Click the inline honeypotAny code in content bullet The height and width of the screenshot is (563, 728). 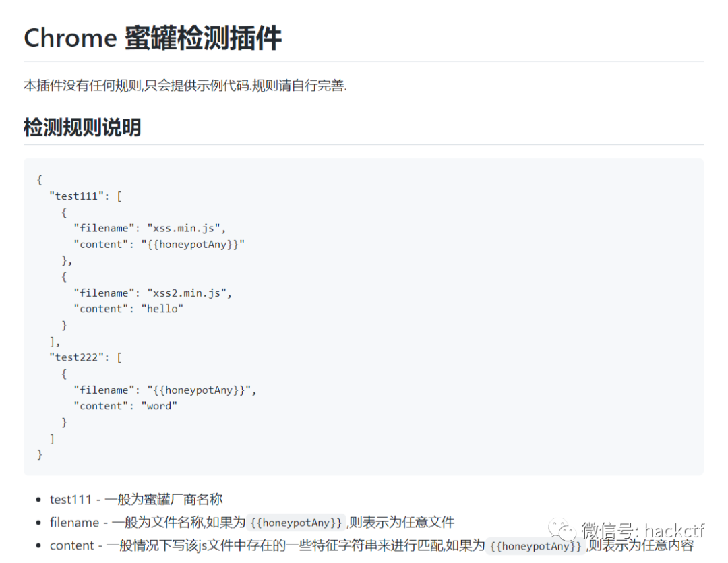pyautogui.click(x=536, y=545)
